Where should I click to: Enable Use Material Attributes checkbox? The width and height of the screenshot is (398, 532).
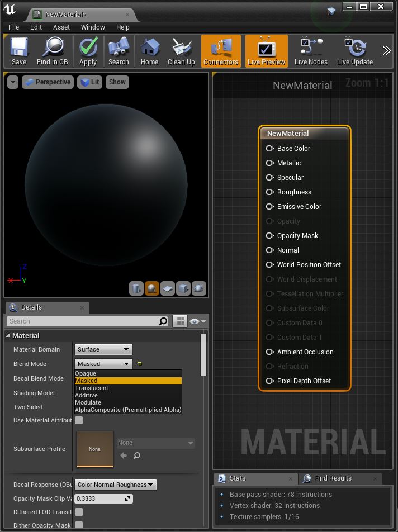pos(79,420)
